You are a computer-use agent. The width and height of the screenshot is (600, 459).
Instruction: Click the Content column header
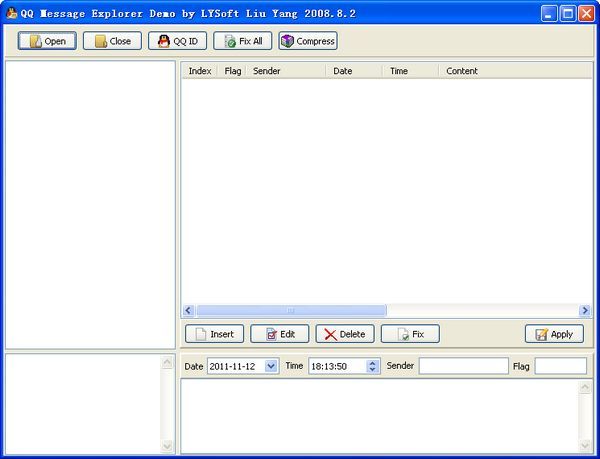point(515,71)
